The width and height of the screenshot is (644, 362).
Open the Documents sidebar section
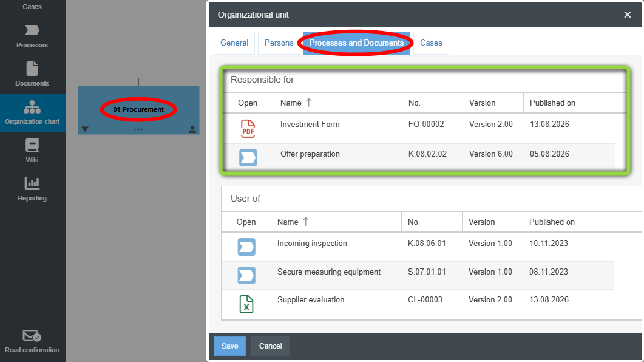tap(32, 74)
